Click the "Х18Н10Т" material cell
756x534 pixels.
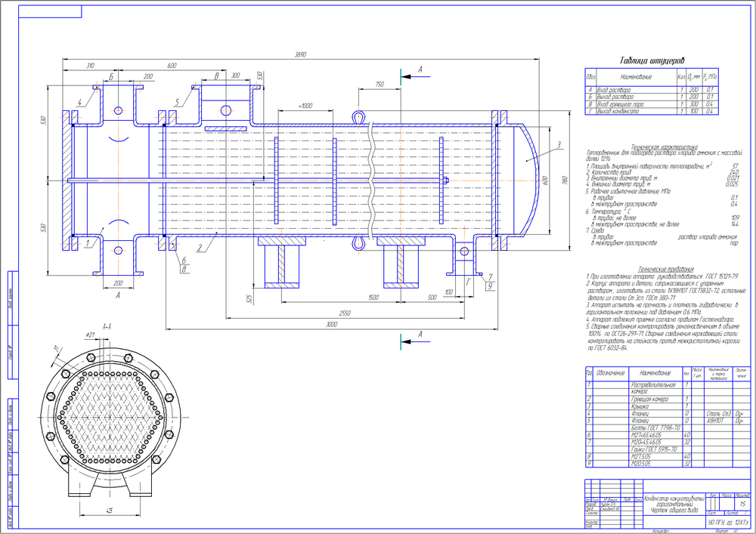pyautogui.click(x=715, y=421)
